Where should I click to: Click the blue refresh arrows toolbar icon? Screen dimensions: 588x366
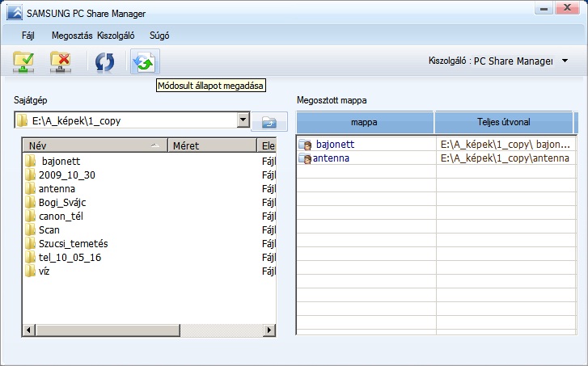104,62
